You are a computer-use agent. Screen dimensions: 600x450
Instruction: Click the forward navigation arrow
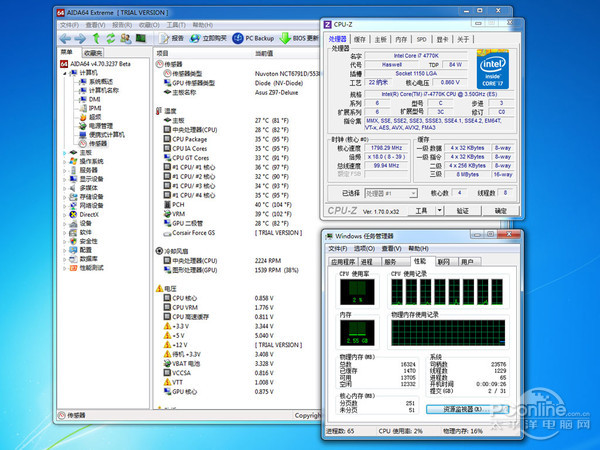[x=80, y=38]
